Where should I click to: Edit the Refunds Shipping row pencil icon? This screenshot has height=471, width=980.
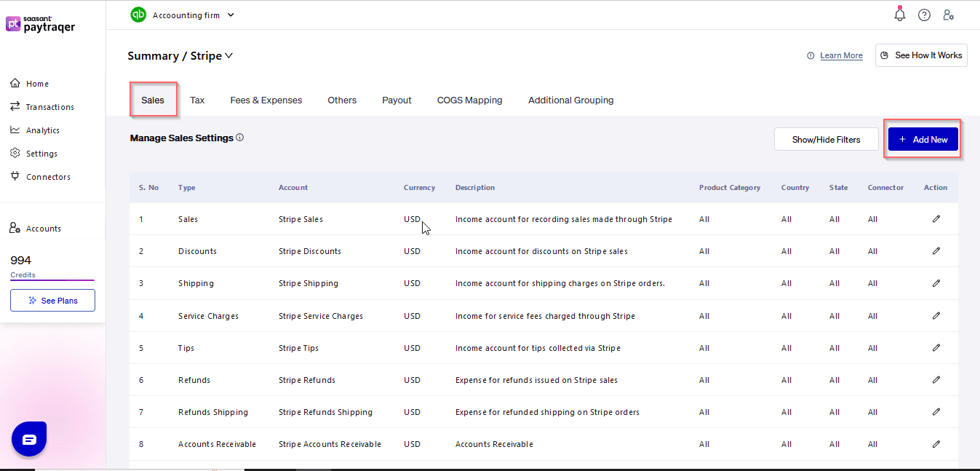[x=936, y=411]
